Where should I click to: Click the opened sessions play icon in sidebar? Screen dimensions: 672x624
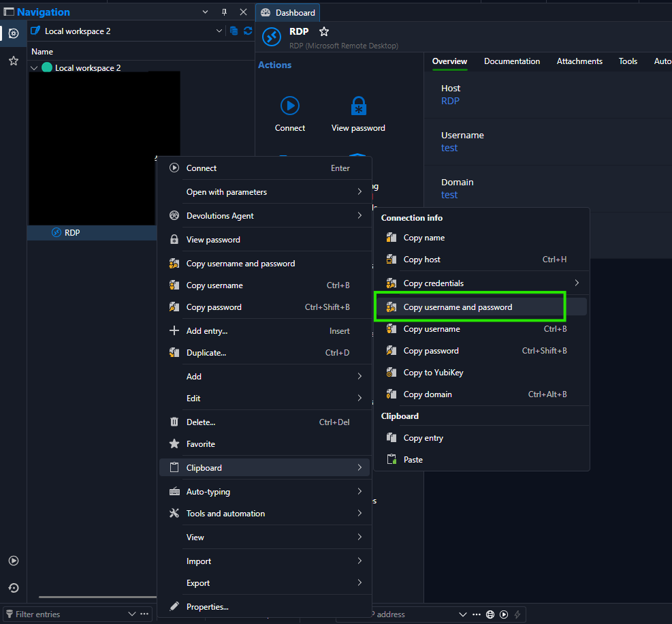point(14,561)
